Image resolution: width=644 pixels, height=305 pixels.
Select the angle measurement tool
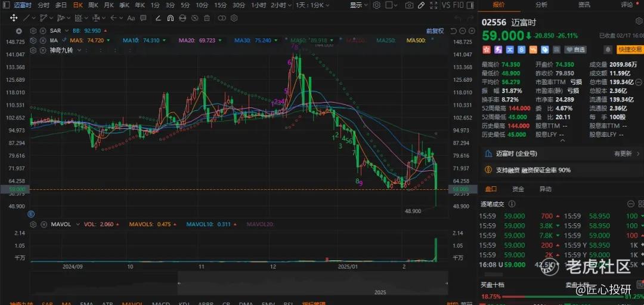pos(159,18)
